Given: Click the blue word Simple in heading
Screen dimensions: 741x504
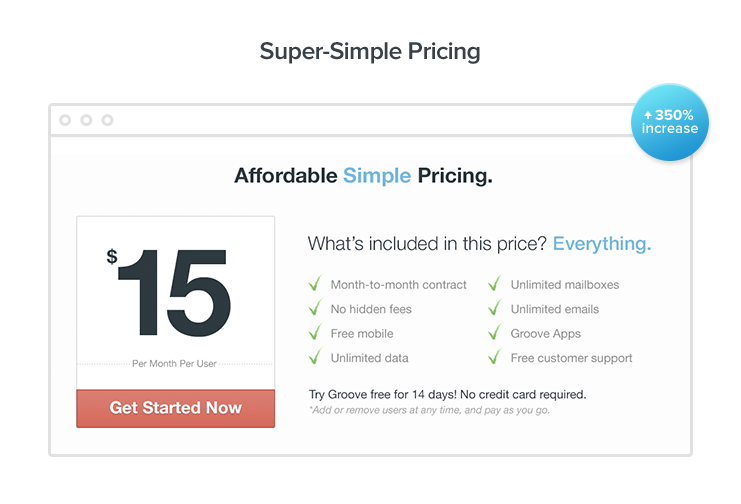Looking at the screenshot, I should [377, 176].
